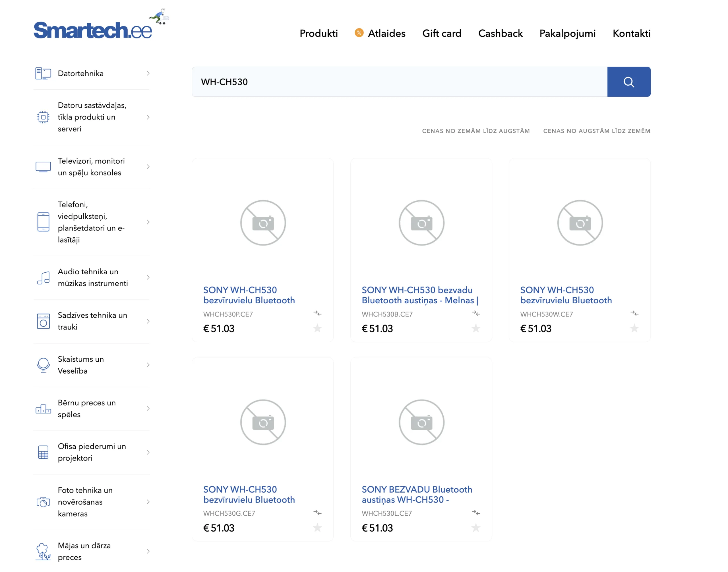
Task: Expand Mājas un dārza preces chevron
Action: coord(148,551)
